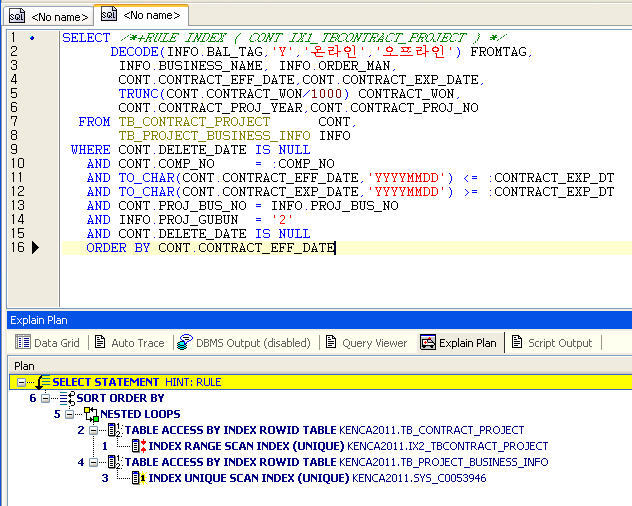The height and width of the screenshot is (506, 632).
Task: Click the Auto Trace document icon
Action: [x=100, y=342]
